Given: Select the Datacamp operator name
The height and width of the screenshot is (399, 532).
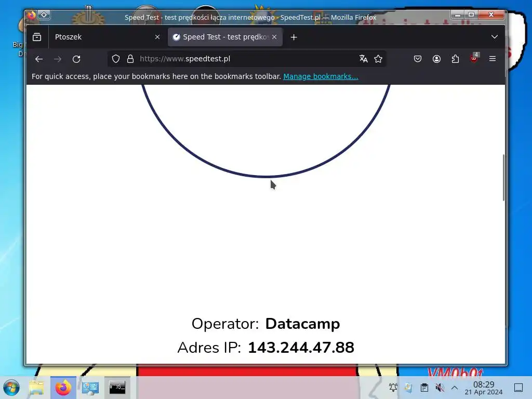Looking at the screenshot, I should tap(302, 324).
